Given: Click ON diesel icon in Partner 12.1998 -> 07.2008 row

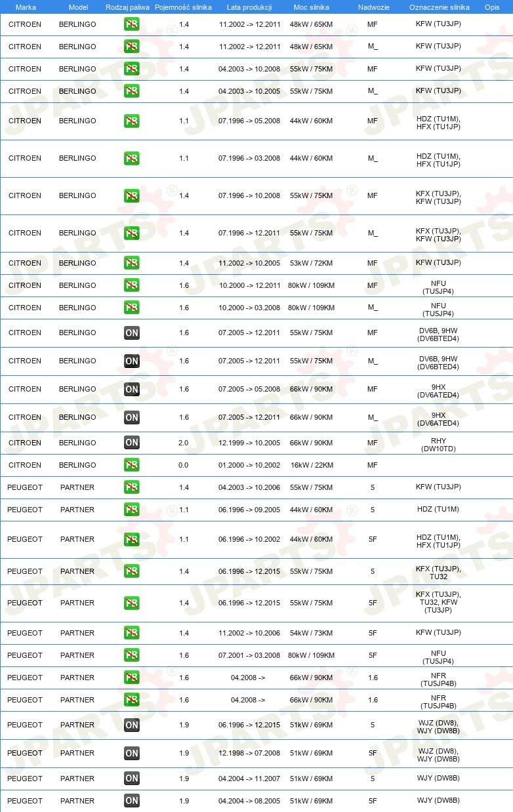Looking at the screenshot, I should pos(132,753).
